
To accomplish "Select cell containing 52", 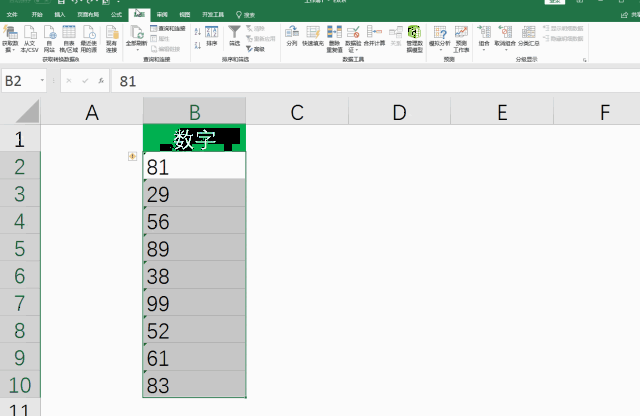I will [x=194, y=330].
